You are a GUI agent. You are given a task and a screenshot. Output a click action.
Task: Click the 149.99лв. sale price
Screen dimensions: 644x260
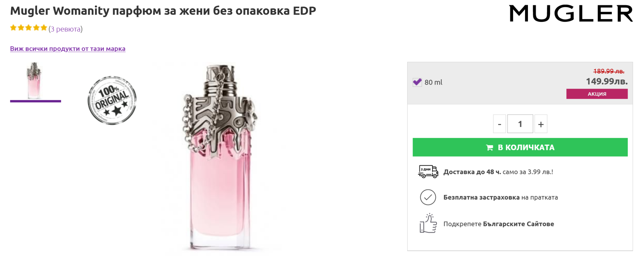point(607,81)
